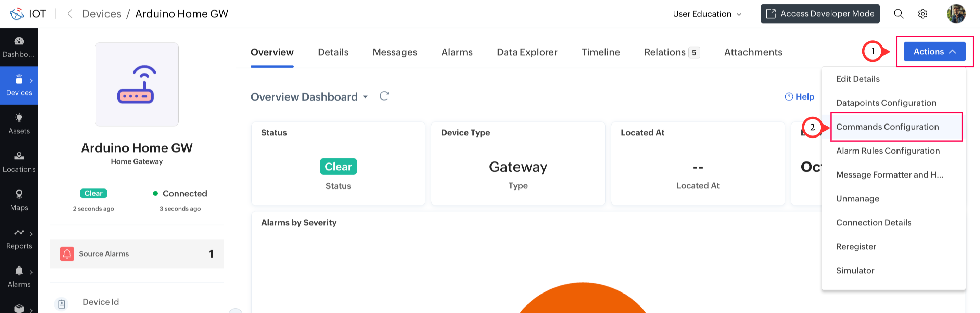This screenshot has width=980, height=313.
Task: Open the search magnifier icon
Action: pos(898,14)
